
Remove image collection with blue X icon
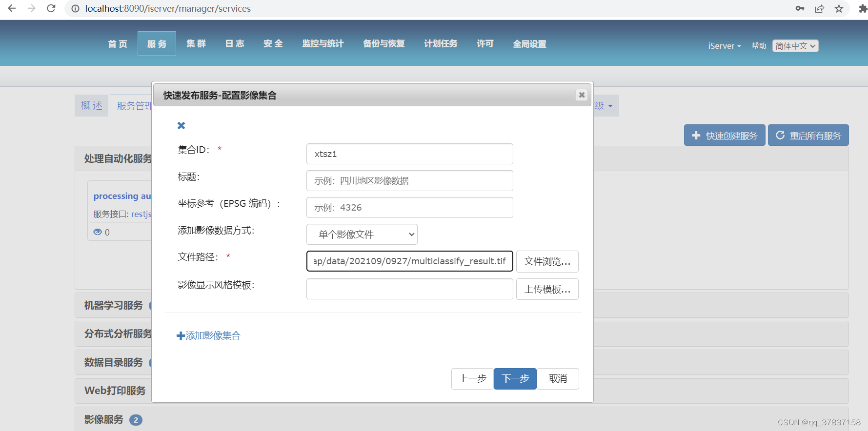(181, 125)
